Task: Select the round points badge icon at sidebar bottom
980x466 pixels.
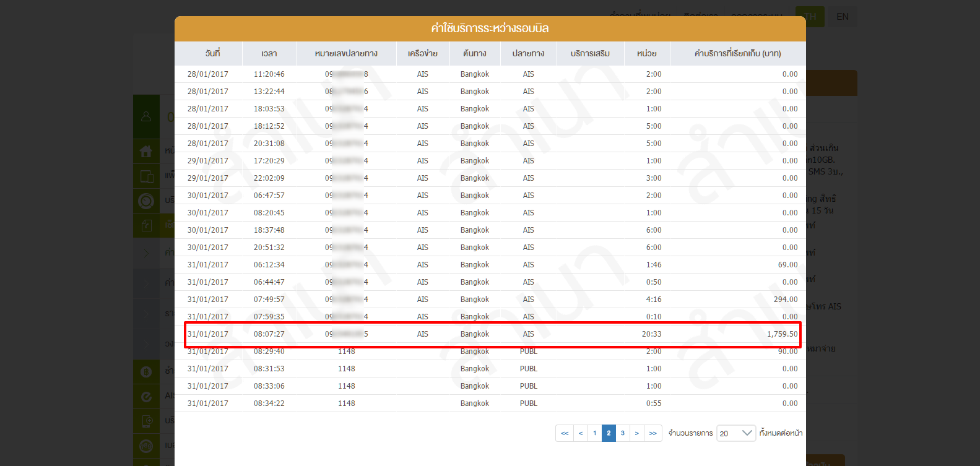Action: click(146, 446)
